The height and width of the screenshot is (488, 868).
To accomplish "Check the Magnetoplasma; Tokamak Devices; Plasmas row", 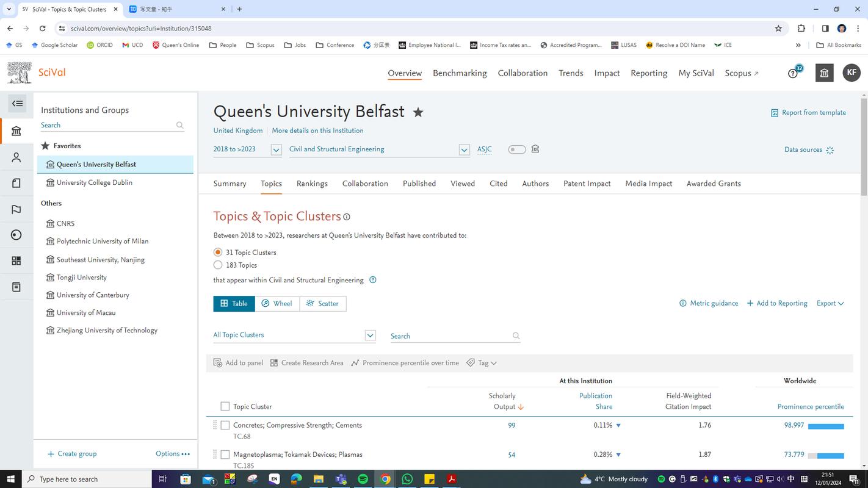I will [225, 454].
